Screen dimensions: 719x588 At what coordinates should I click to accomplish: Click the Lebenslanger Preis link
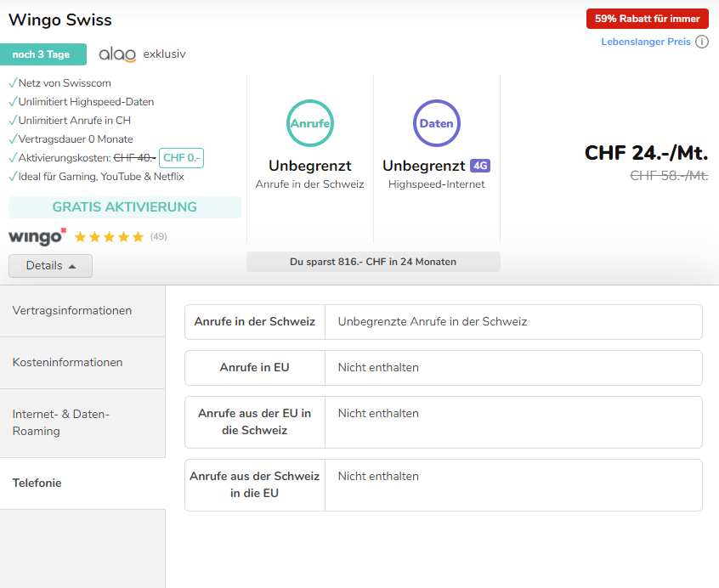[645, 42]
